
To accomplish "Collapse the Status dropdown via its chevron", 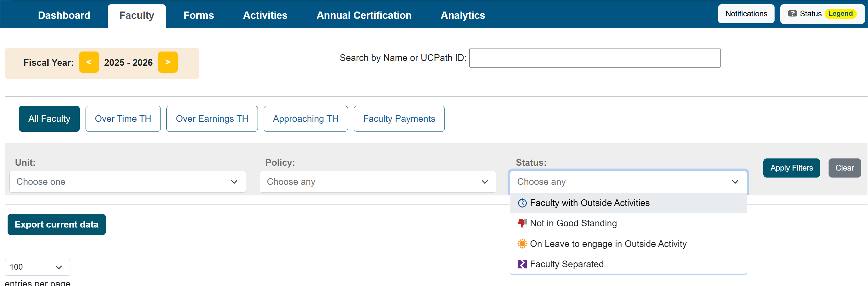I will [x=735, y=182].
